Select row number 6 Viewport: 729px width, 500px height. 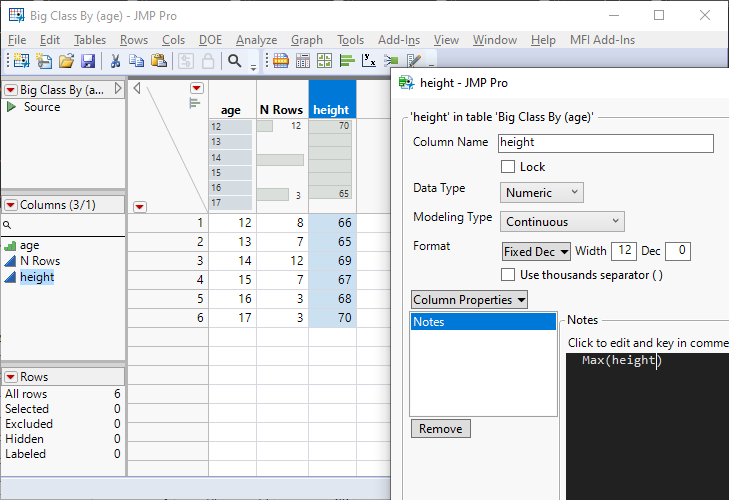point(168,318)
